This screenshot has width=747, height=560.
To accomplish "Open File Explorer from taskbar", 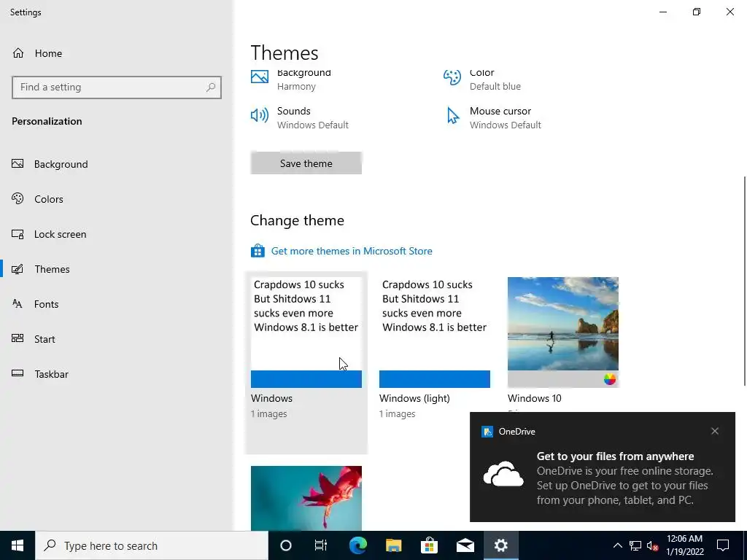I will (x=393, y=545).
